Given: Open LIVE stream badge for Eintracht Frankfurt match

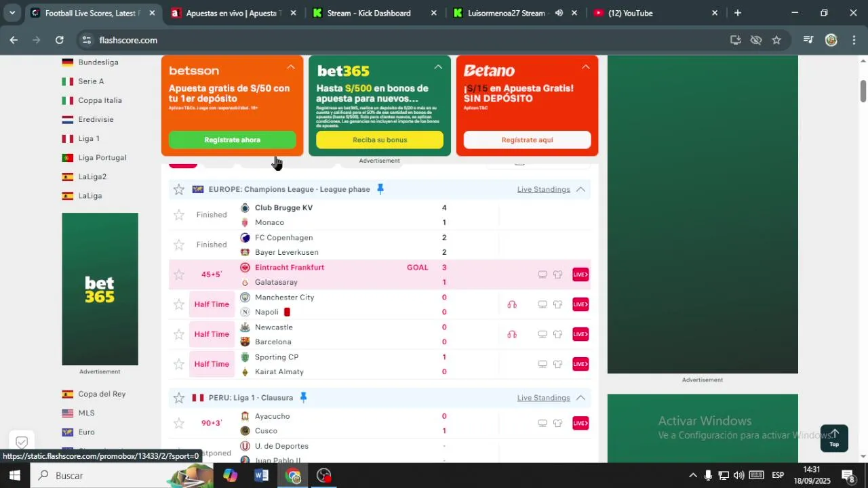Looking at the screenshot, I should (x=580, y=274).
